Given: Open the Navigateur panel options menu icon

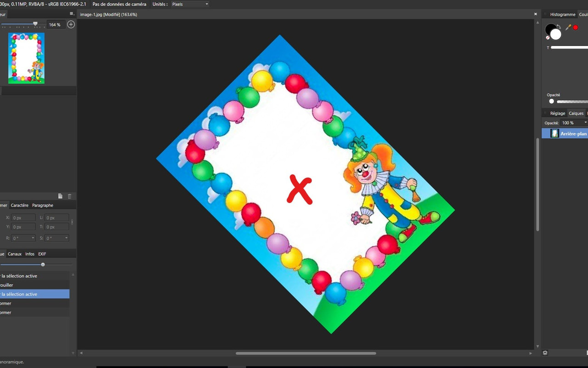Looking at the screenshot, I should (x=72, y=14).
